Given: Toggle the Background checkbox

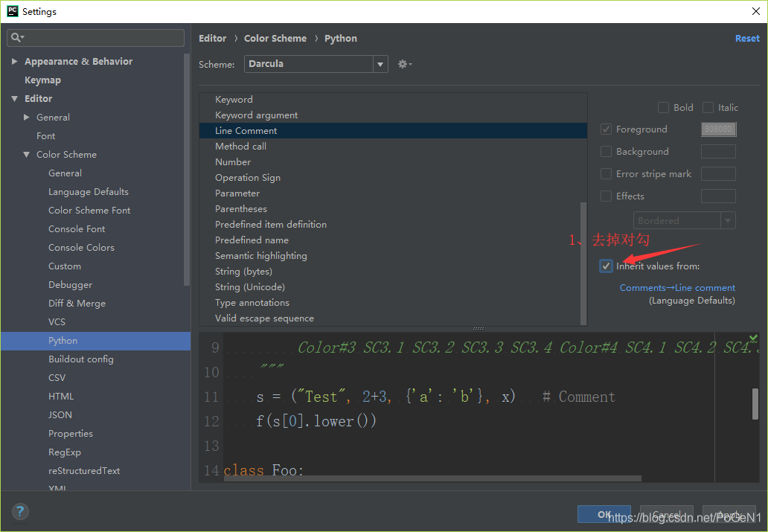Looking at the screenshot, I should click(606, 151).
